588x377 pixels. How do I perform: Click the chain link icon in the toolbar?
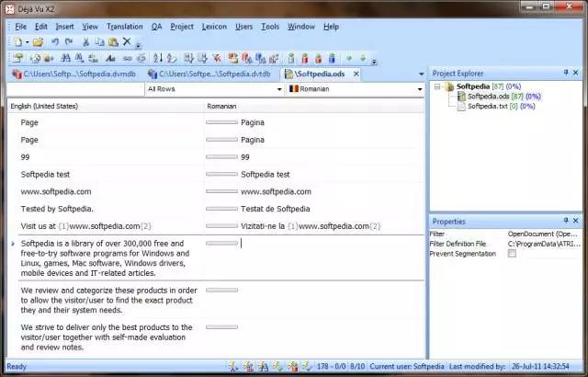coord(128,58)
